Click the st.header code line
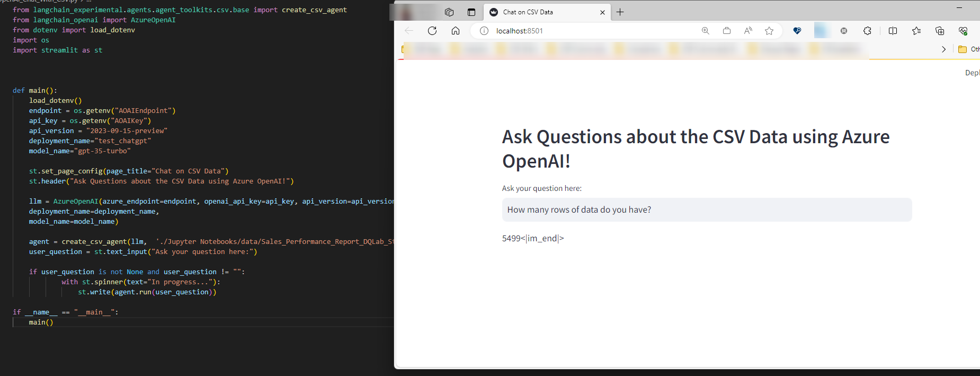Viewport: 980px width, 376px height. (162, 181)
